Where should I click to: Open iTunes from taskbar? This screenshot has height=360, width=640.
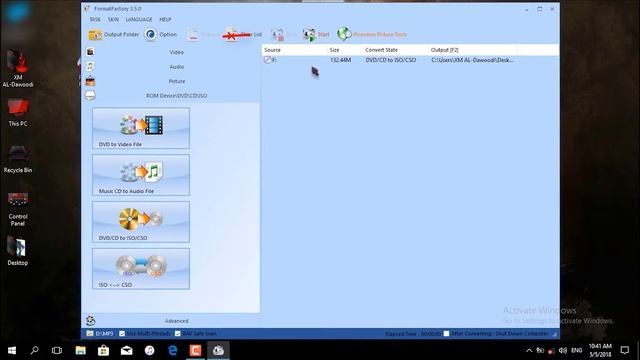(x=149, y=350)
